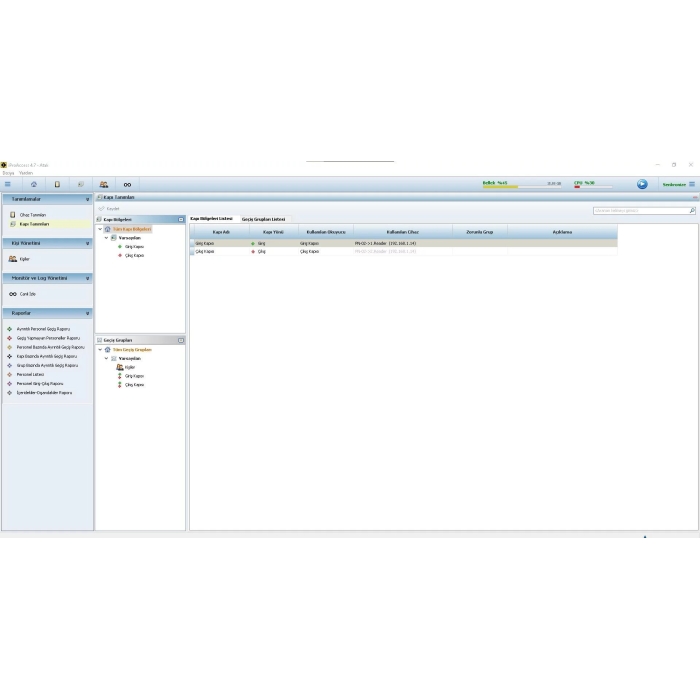Screen dimensions: 700x700
Task: Click the door definitions toolbar icon
Action: (x=80, y=184)
